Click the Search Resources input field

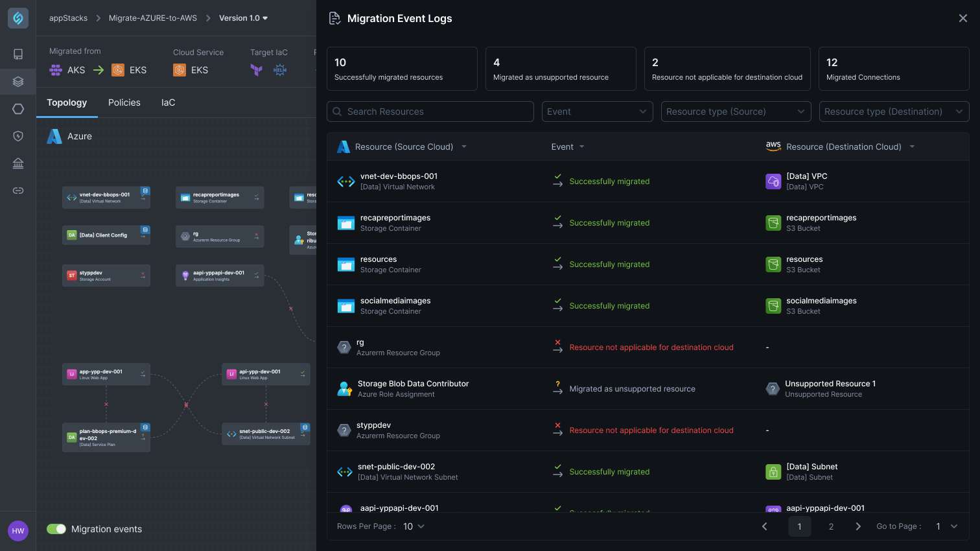click(430, 111)
